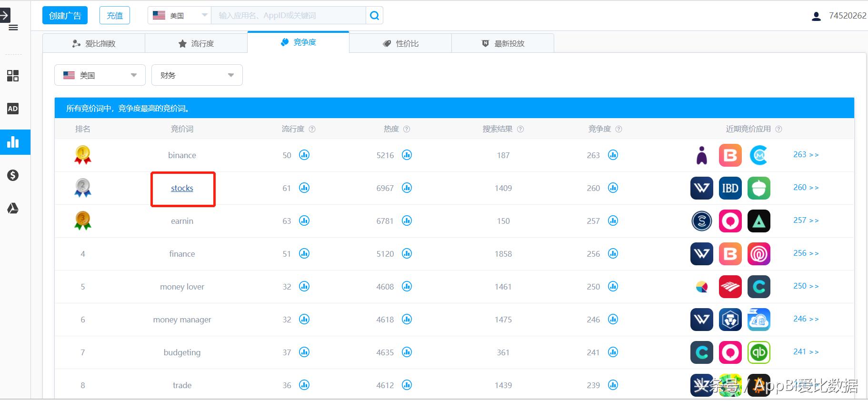This screenshot has height=401, width=868.
Task: Expand the 财务 category dropdown
Action: coord(197,75)
